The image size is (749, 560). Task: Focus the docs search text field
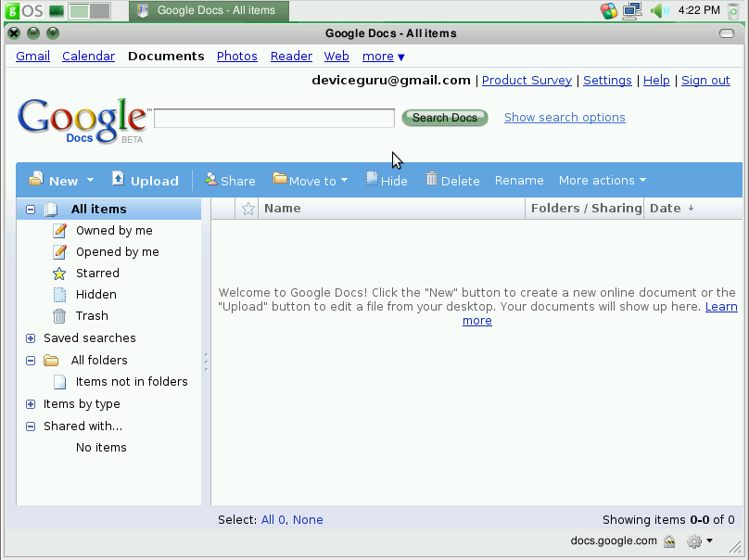point(274,118)
